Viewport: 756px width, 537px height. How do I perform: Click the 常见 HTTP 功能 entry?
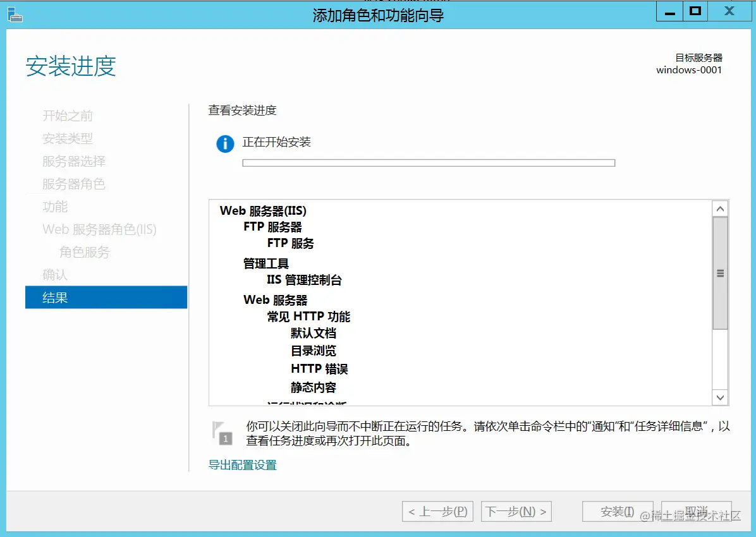pyautogui.click(x=308, y=317)
